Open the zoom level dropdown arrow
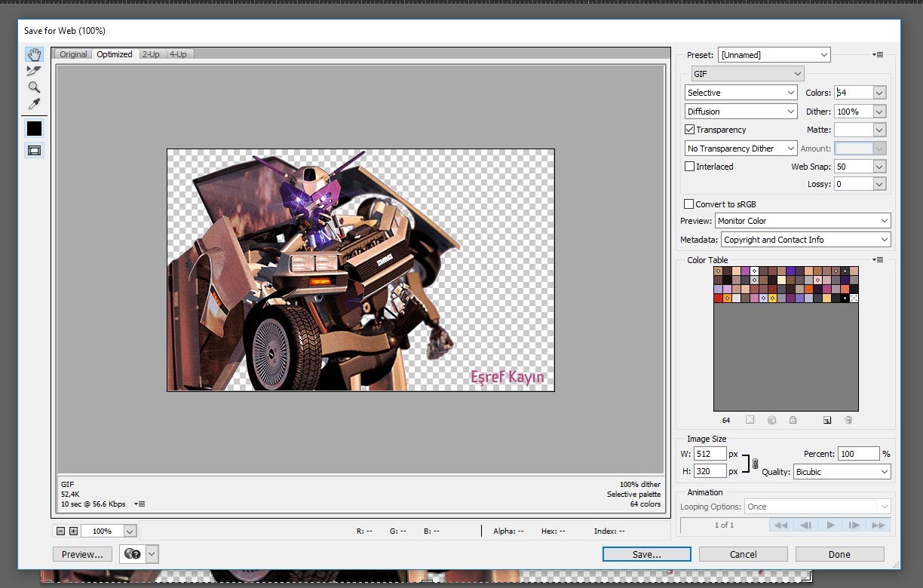923x588 pixels. (x=130, y=531)
